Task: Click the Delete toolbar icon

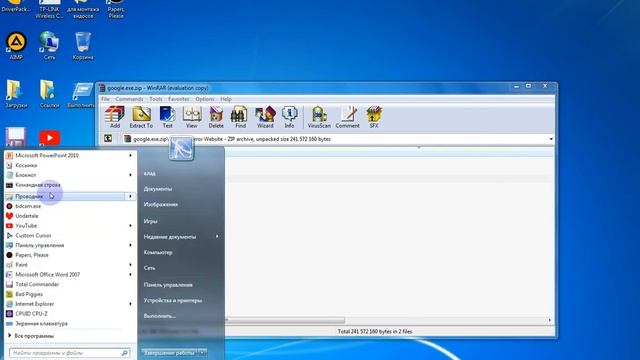Action: coord(216,117)
